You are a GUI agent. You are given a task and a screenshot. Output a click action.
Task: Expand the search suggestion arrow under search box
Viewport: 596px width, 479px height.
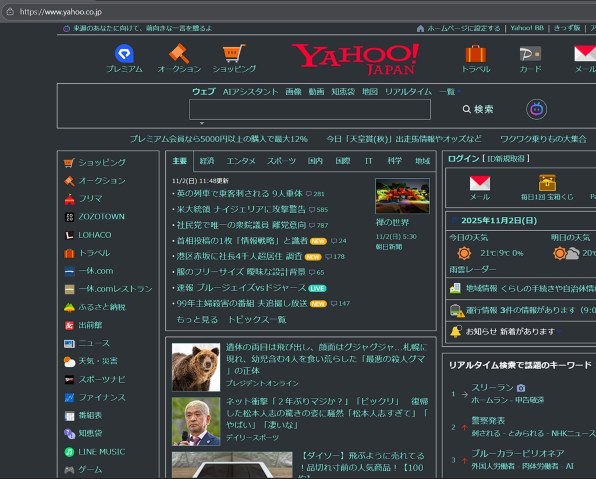point(202,123)
